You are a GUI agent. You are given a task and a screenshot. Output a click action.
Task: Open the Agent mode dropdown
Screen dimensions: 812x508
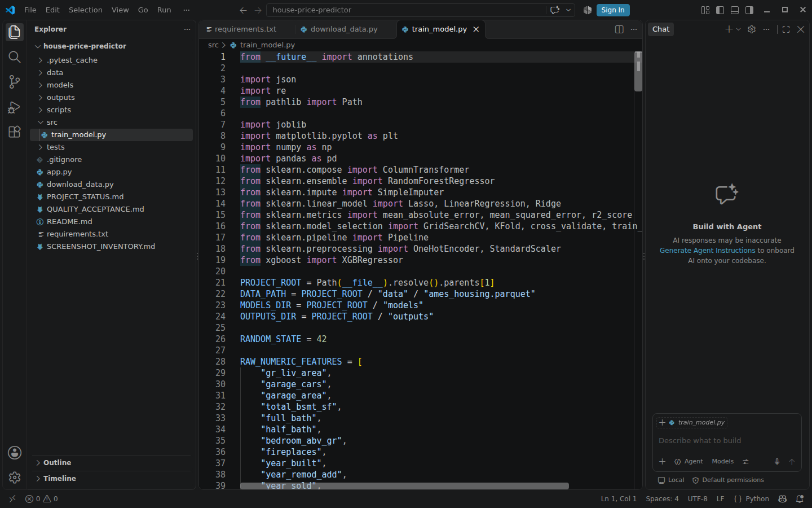pos(689,462)
